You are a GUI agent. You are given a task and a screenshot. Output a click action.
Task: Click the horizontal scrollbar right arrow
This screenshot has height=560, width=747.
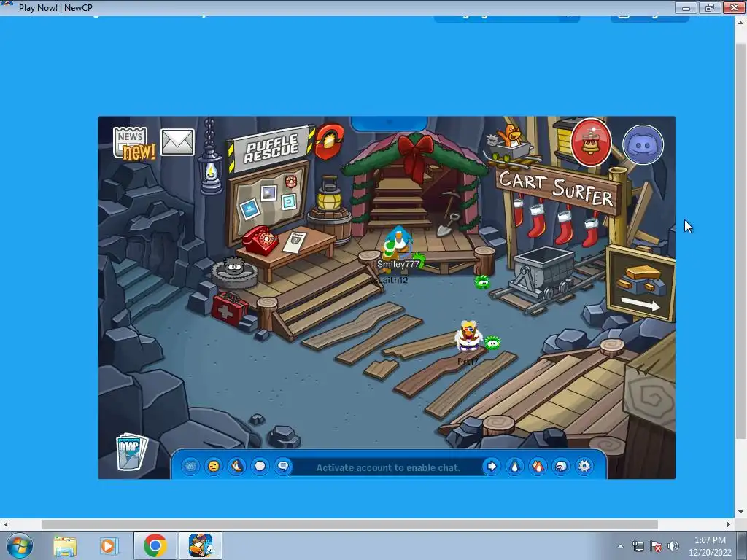pos(729,524)
